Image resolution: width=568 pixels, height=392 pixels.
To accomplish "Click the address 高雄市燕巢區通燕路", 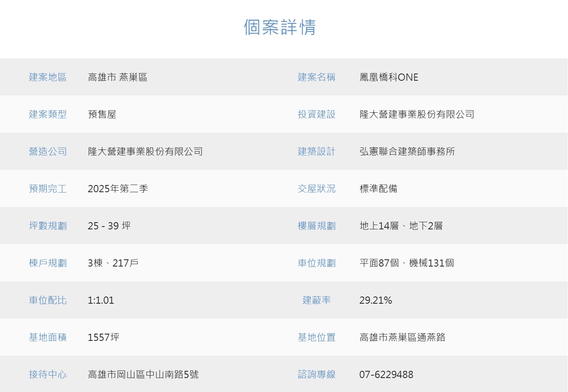I will 403,337.
